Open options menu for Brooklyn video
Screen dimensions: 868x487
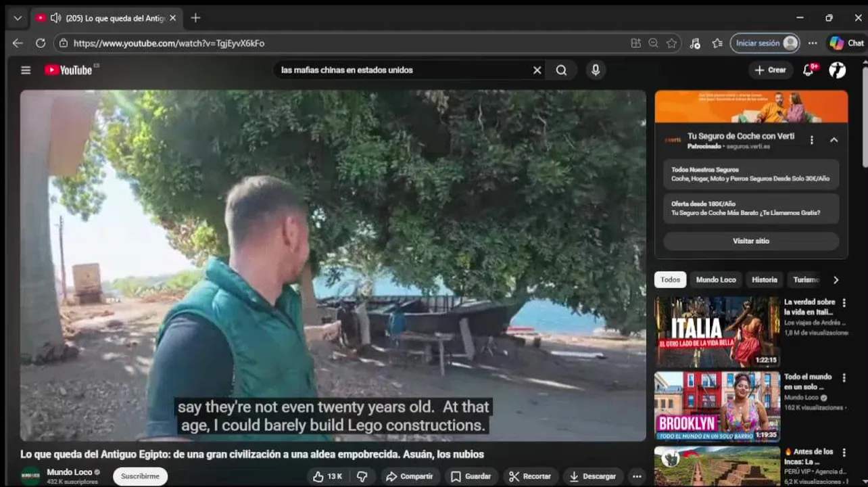point(844,377)
